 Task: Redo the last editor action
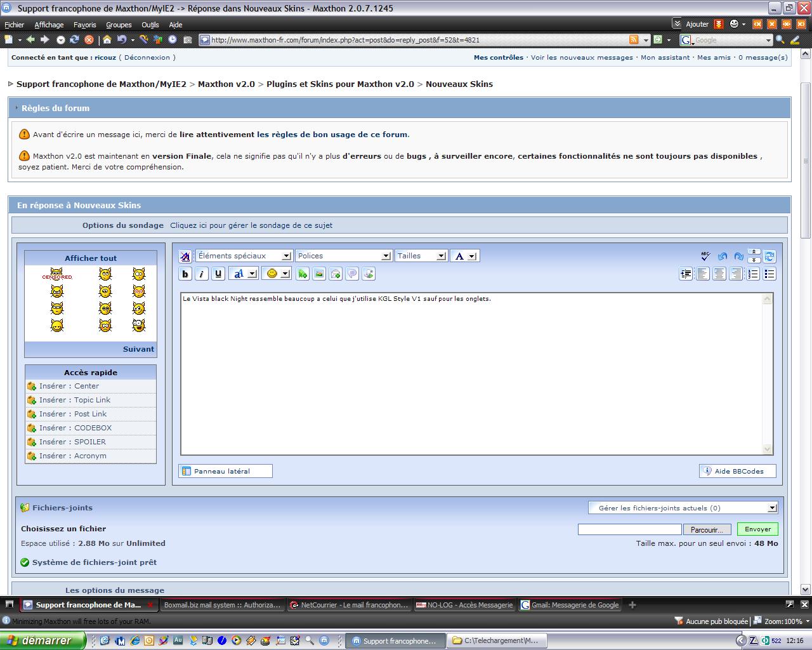pos(739,256)
